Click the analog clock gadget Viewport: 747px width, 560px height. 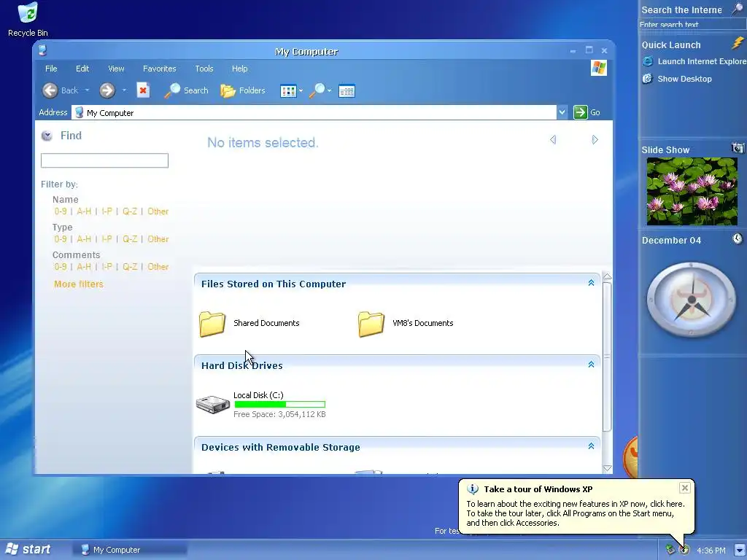coord(692,300)
